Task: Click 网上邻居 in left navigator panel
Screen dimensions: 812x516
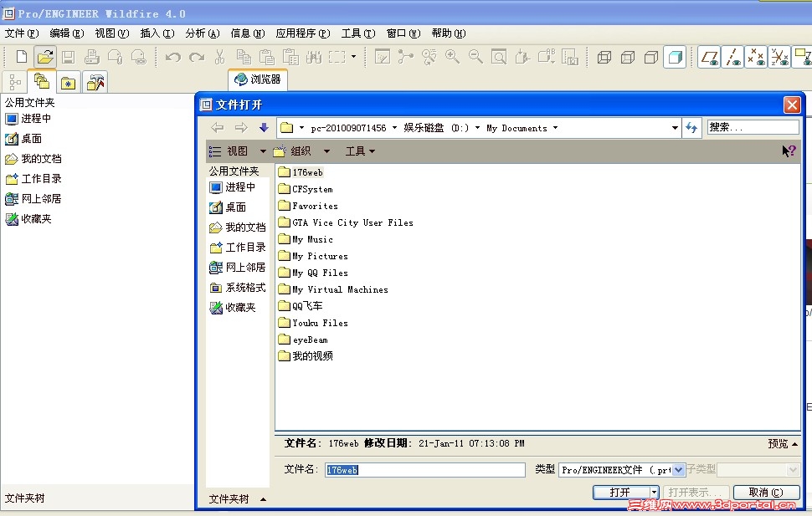Action: (x=33, y=199)
